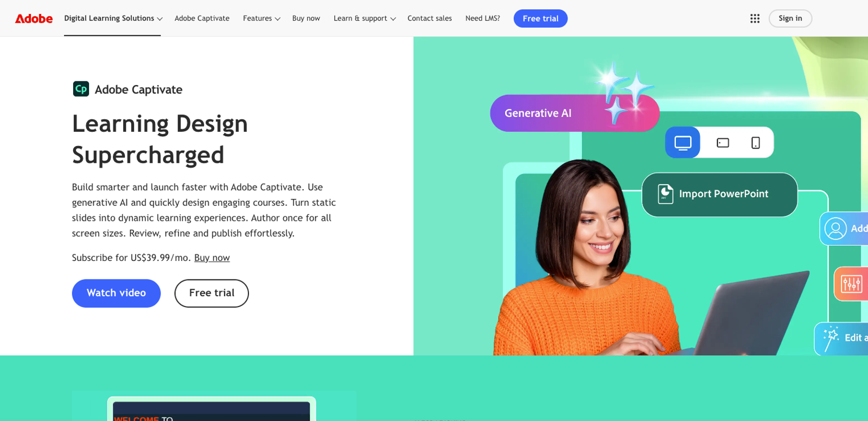
Task: Select the desktop screen-size icon
Action: click(x=682, y=143)
